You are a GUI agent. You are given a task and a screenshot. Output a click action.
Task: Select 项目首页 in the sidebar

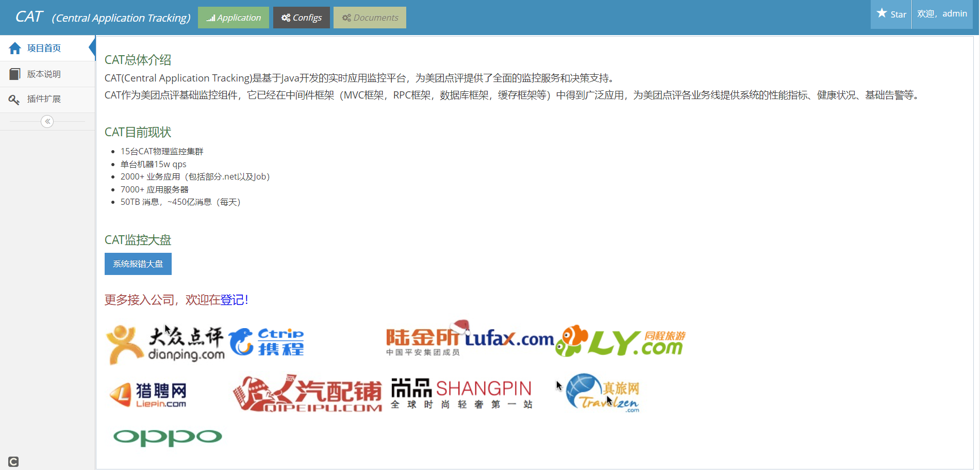[47, 48]
